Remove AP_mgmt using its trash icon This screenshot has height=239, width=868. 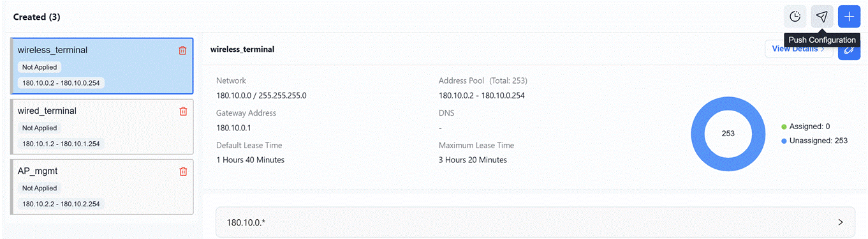(x=183, y=171)
